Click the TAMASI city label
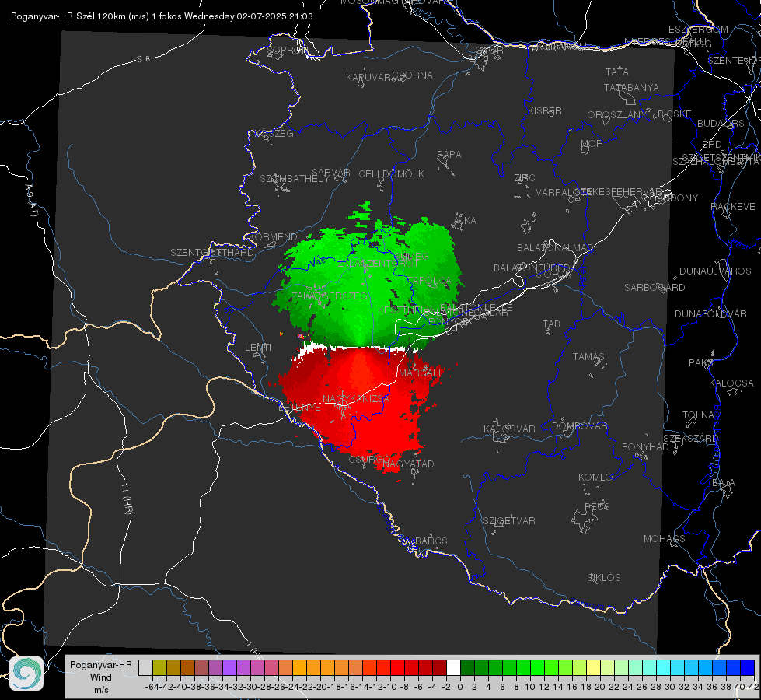Image resolution: width=761 pixels, height=700 pixels. 590,357
